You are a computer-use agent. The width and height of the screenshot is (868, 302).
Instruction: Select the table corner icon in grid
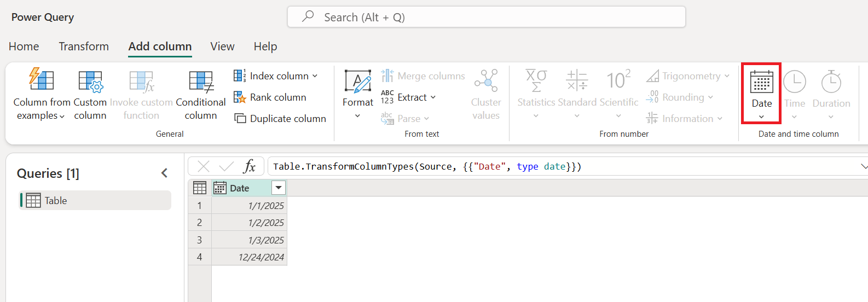point(200,188)
